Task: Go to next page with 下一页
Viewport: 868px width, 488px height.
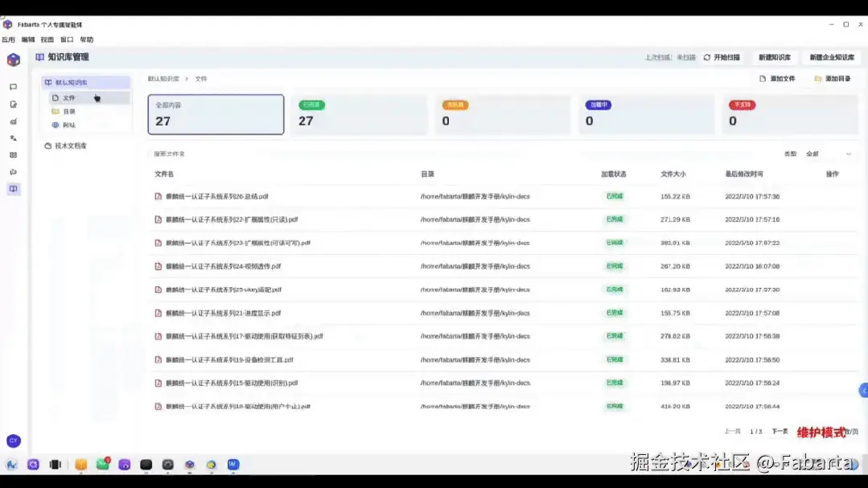Action: pyautogui.click(x=780, y=431)
